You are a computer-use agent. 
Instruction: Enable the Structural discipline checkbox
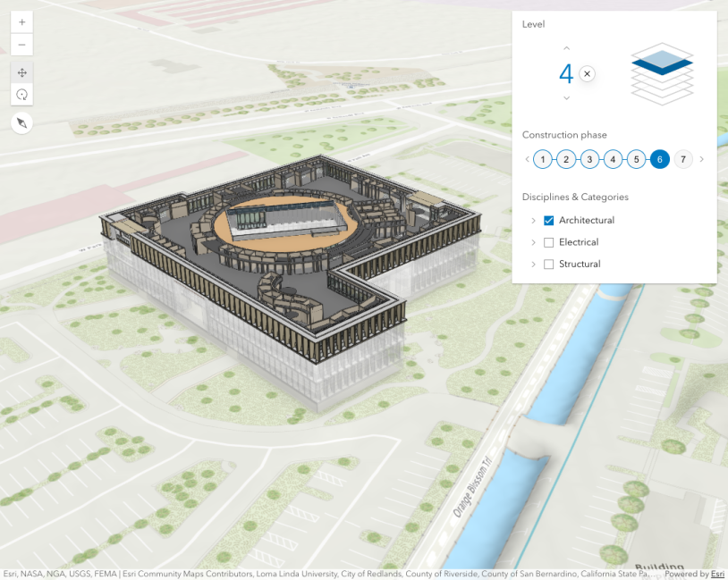click(x=549, y=264)
